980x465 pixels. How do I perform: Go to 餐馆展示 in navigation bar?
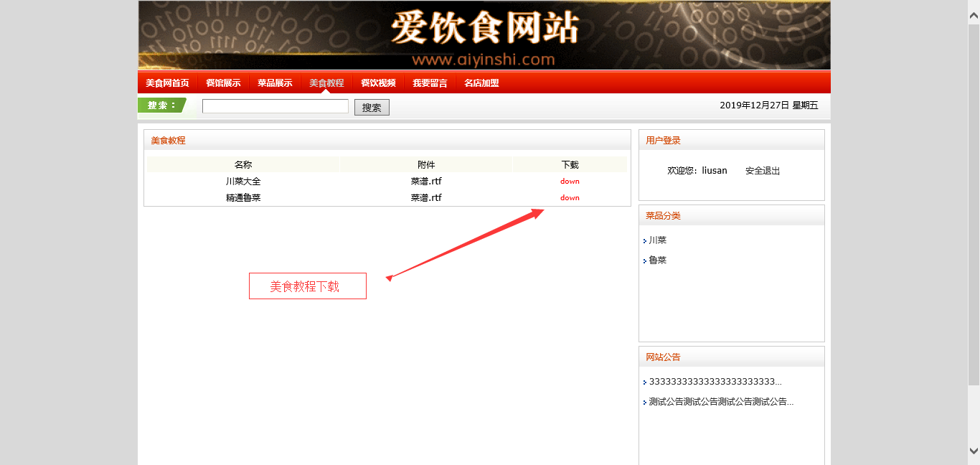(x=223, y=83)
